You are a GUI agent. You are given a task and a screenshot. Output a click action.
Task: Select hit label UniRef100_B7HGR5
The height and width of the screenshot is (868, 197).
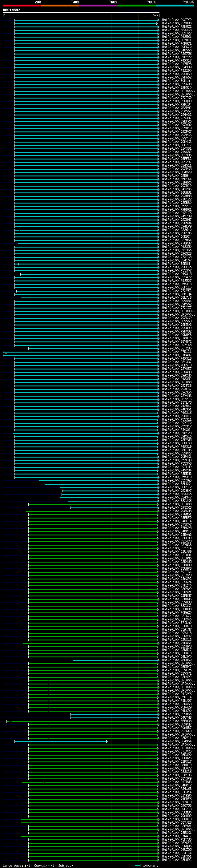(176, 528)
